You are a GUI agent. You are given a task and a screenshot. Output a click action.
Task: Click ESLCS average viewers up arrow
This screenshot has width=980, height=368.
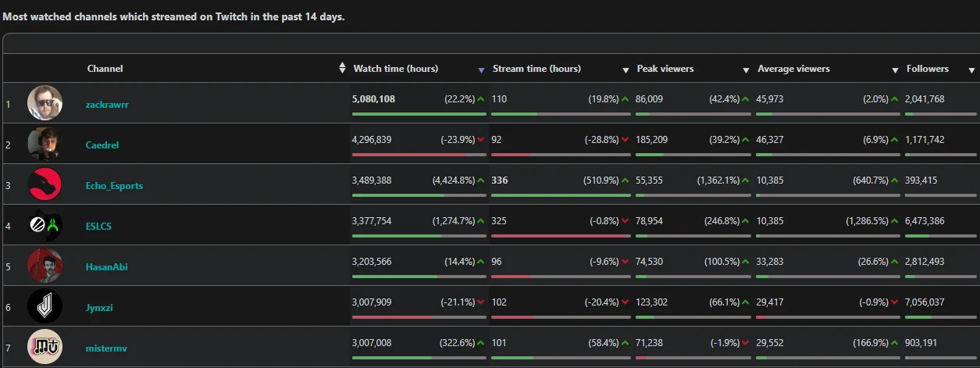coord(895,221)
